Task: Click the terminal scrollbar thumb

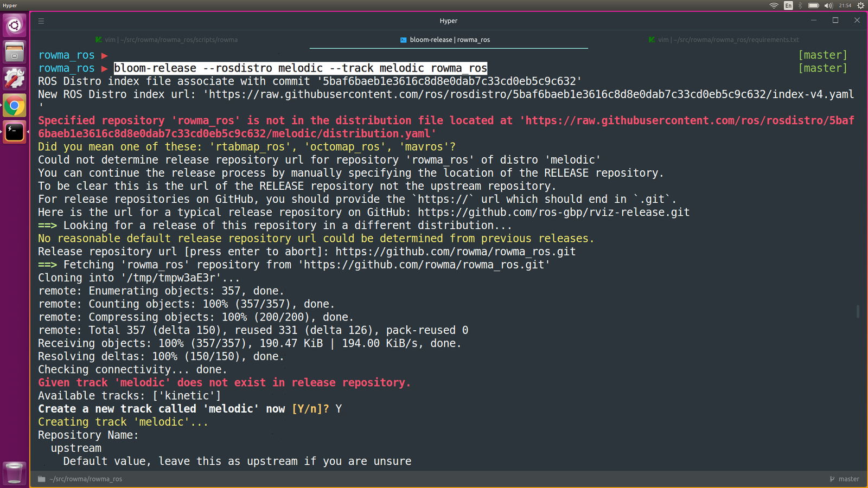Action: (858, 311)
